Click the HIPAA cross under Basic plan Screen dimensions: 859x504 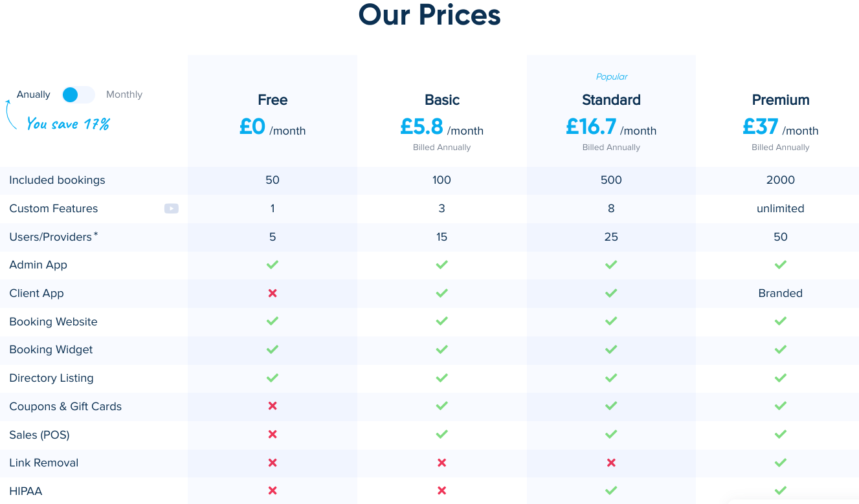pos(441,491)
